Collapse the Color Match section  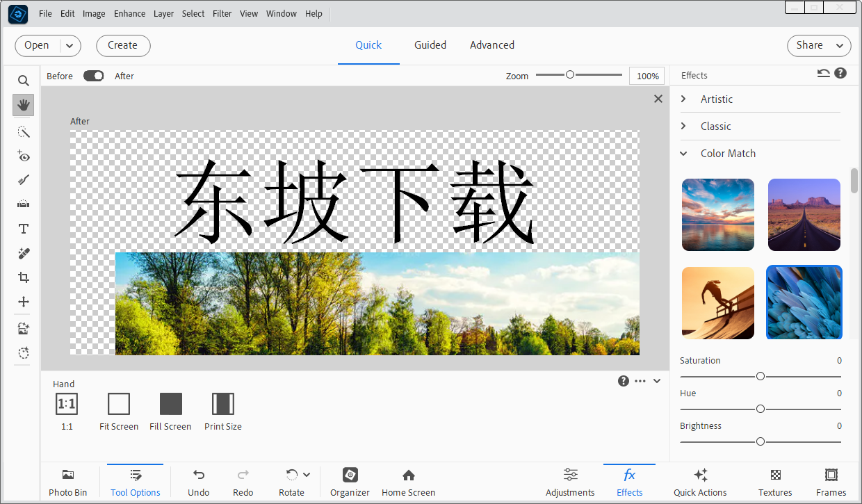pos(683,153)
